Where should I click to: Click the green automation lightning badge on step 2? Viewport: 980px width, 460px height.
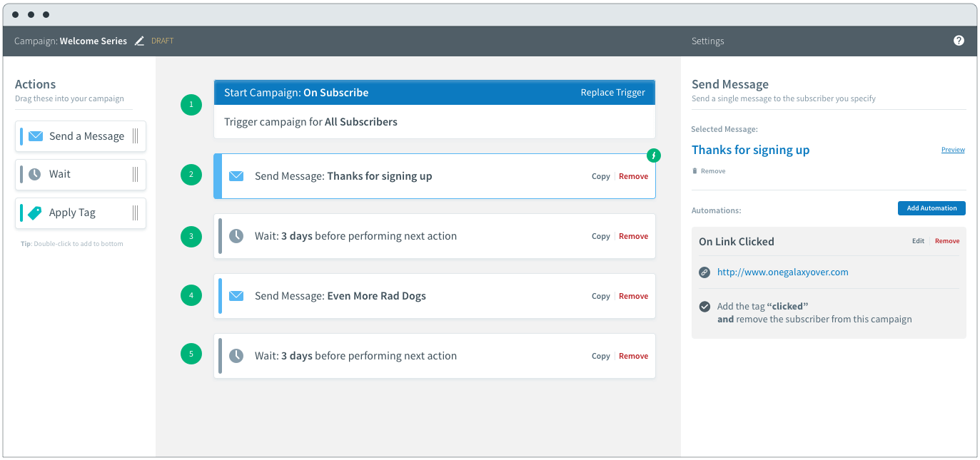tap(654, 155)
